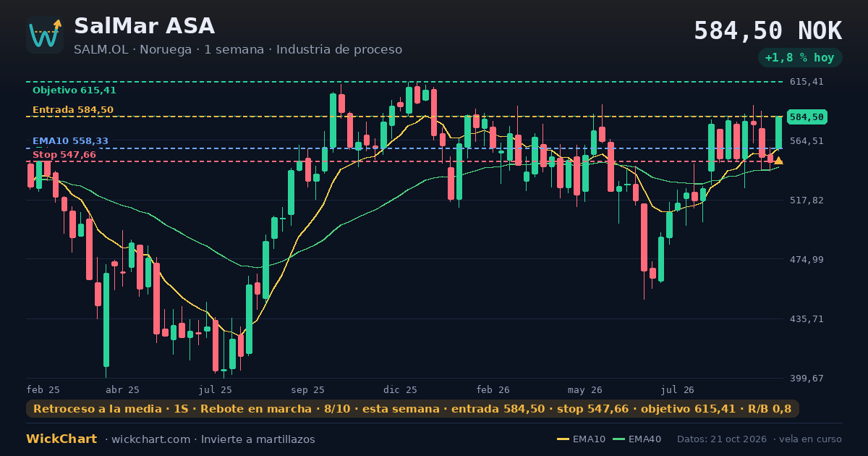Viewport: 868px width, 456px height.
Task: Click the WickChart brand name in the footer
Action: [x=61, y=439]
